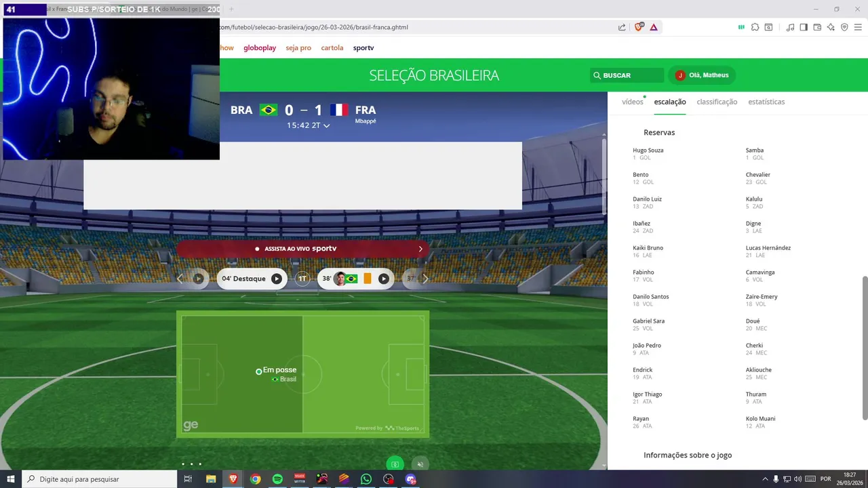The height and width of the screenshot is (488, 868).
Task: Open Voicemeeter from the taskbar
Action: click(x=300, y=479)
